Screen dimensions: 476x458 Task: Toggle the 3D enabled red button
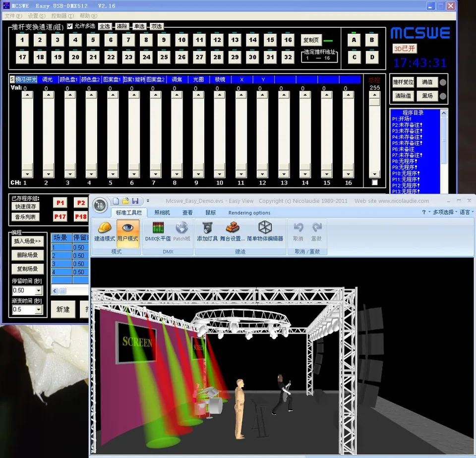[405, 49]
